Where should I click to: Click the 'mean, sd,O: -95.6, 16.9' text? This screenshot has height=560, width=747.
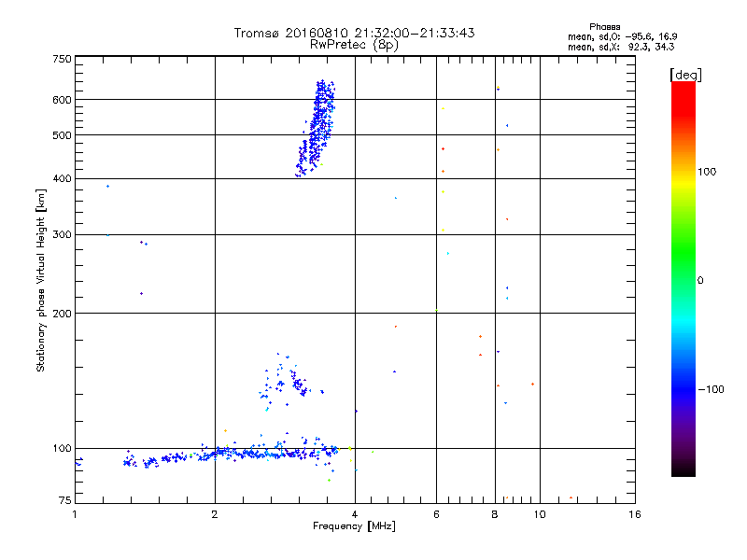622,36
